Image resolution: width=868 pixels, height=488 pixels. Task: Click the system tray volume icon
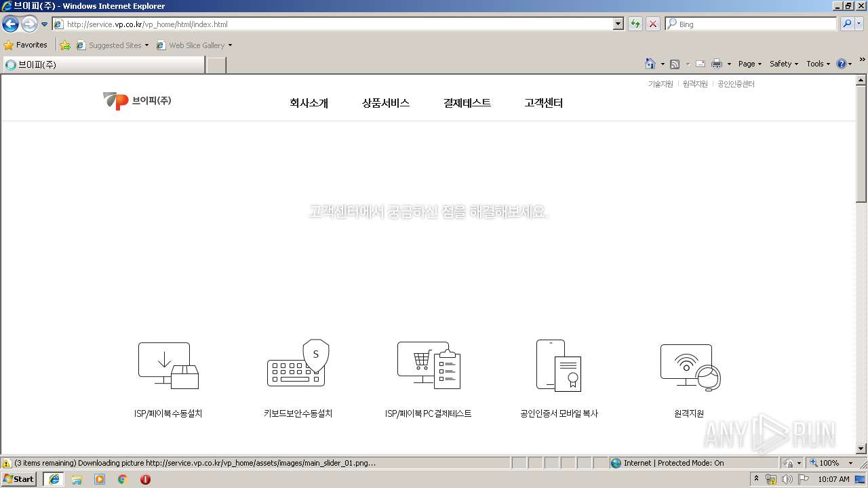point(787,479)
